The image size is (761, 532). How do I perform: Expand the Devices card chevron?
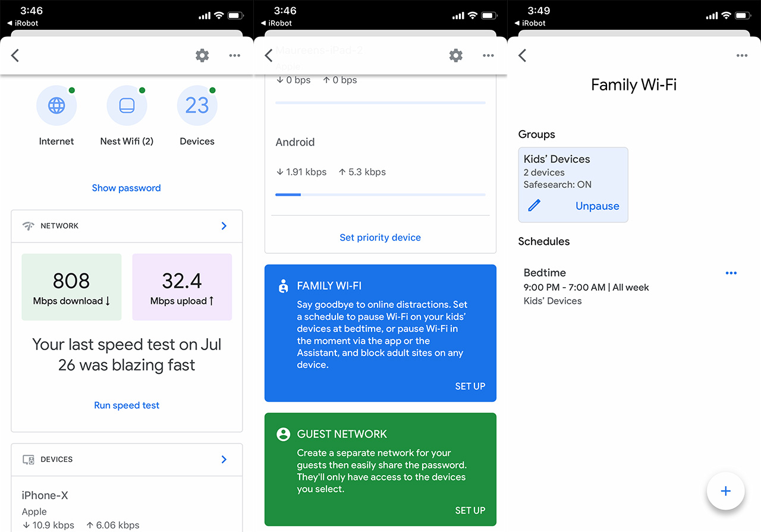click(224, 459)
